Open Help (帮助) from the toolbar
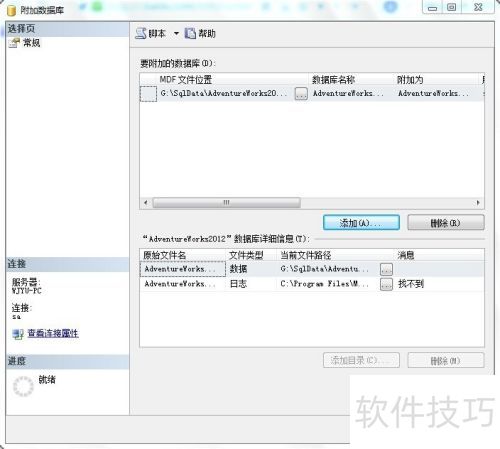500x449 pixels. tap(200, 33)
